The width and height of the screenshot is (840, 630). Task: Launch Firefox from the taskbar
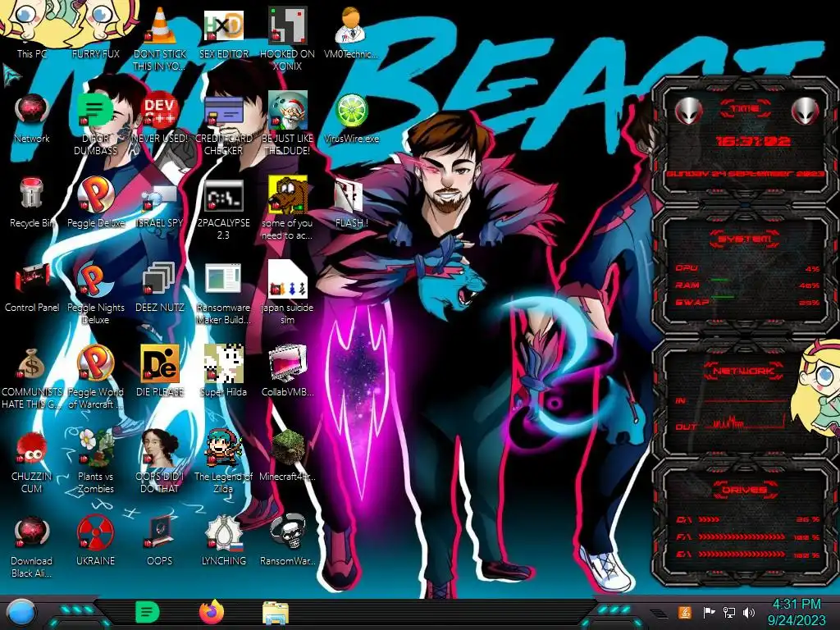[212, 612]
